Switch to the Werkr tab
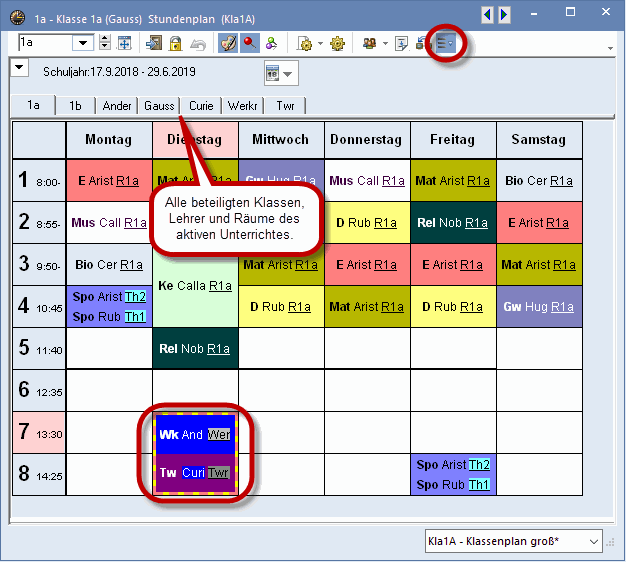This screenshot has width=626, height=562. tap(242, 106)
